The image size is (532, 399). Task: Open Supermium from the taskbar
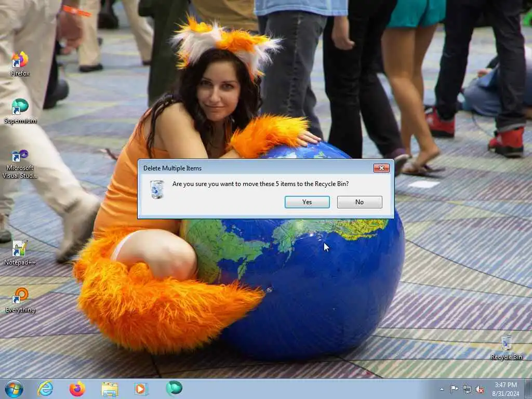click(174, 388)
